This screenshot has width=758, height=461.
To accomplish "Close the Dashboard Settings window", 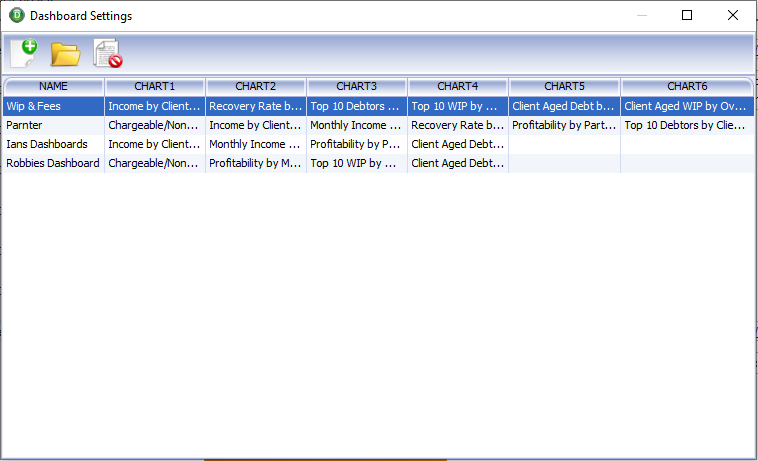I will (x=733, y=15).
